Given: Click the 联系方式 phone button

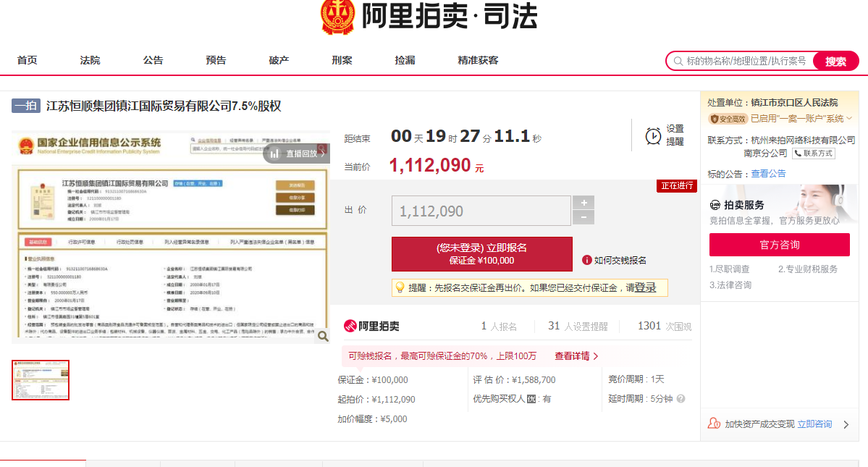Looking at the screenshot, I should point(814,153).
